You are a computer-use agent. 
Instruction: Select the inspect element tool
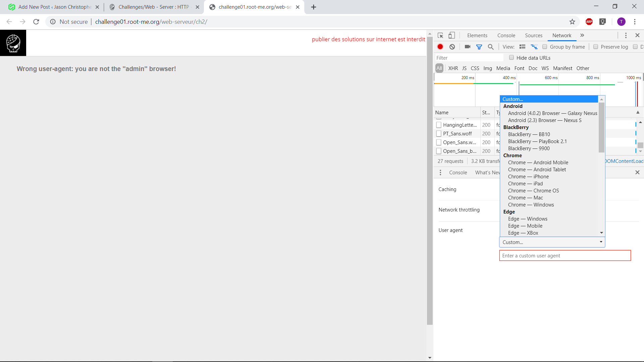click(x=440, y=35)
